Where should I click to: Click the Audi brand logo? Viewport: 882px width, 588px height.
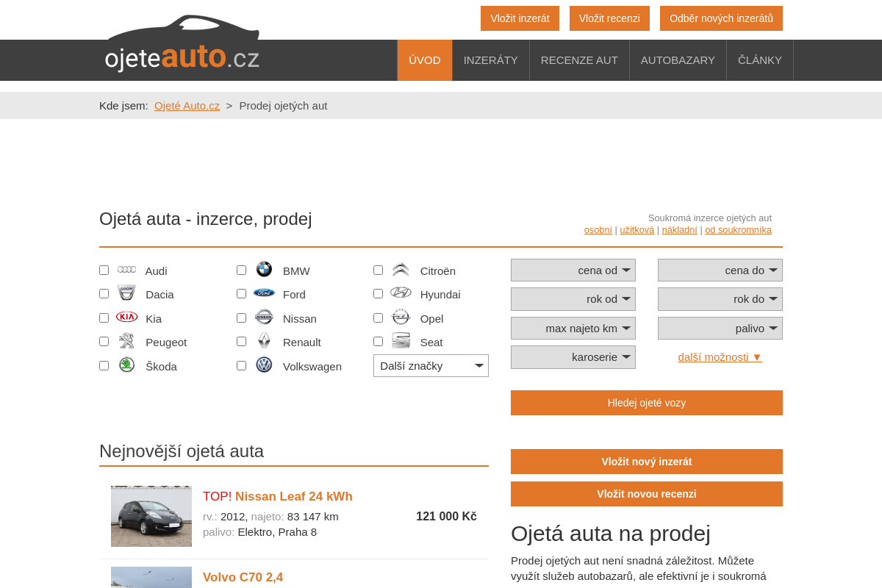coord(126,270)
